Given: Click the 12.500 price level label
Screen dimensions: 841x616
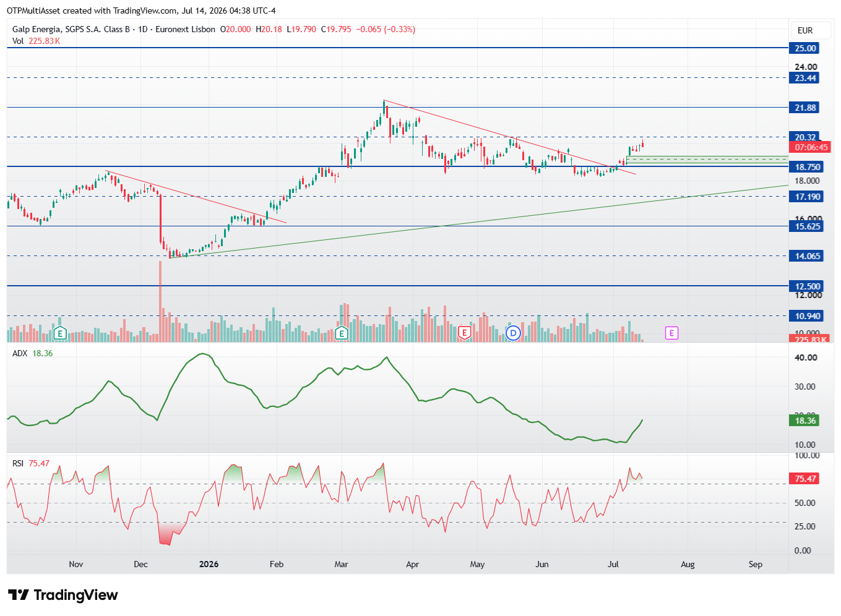Looking at the screenshot, I should click(808, 286).
